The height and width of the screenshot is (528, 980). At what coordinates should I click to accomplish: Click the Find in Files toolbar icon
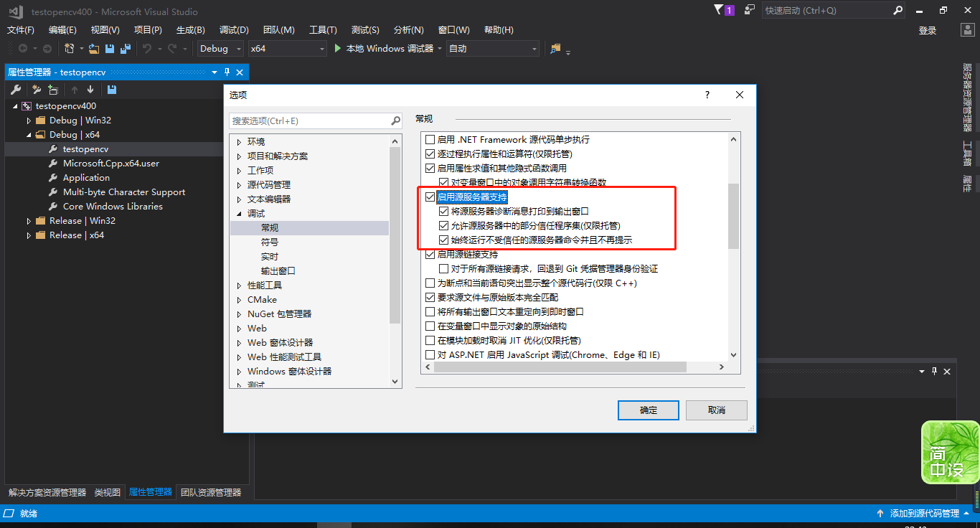(555, 49)
